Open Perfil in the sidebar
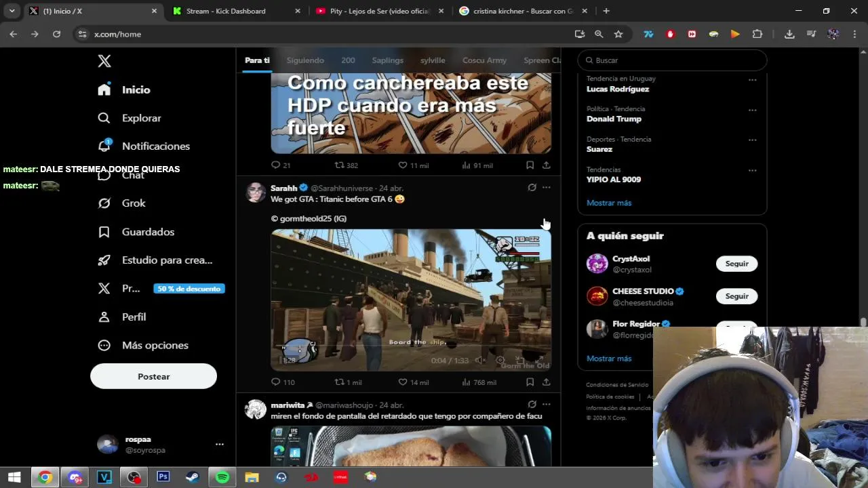Screen dimensions: 868x488 click(x=122, y=317)
